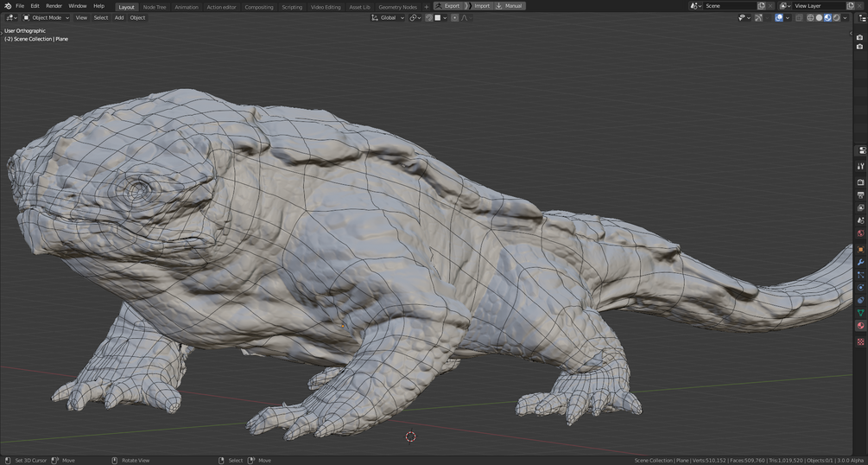The height and width of the screenshot is (465, 868).
Task: Open the snapping options dropdown
Action: pos(440,18)
